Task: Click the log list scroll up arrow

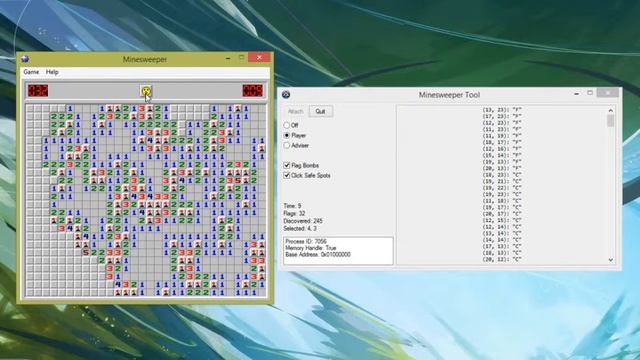Action: [611, 110]
